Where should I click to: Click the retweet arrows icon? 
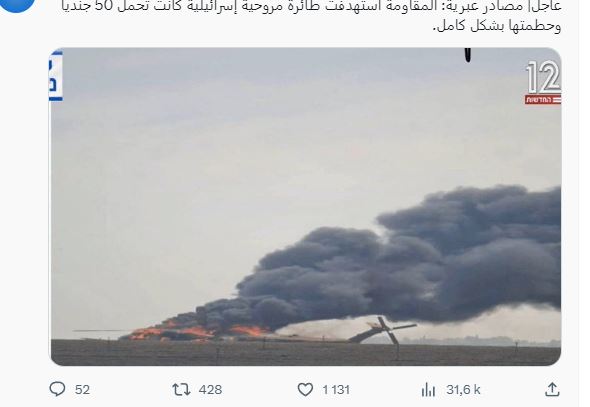181,389
